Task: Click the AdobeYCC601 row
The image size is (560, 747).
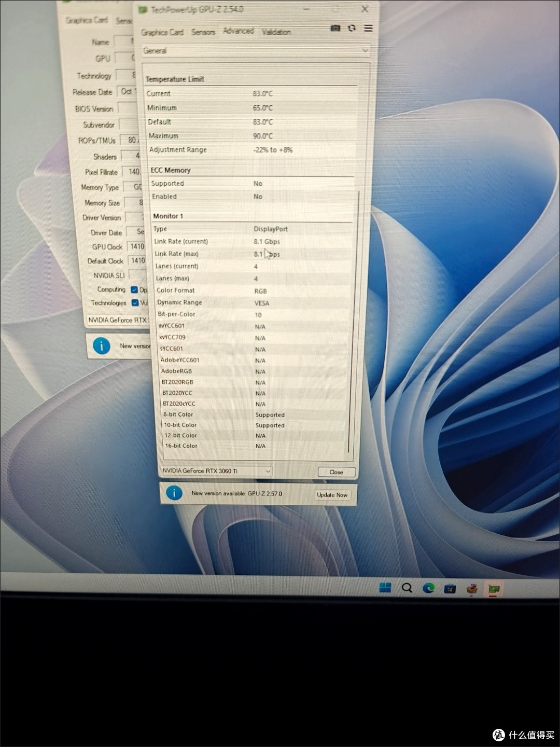Action: click(254, 360)
